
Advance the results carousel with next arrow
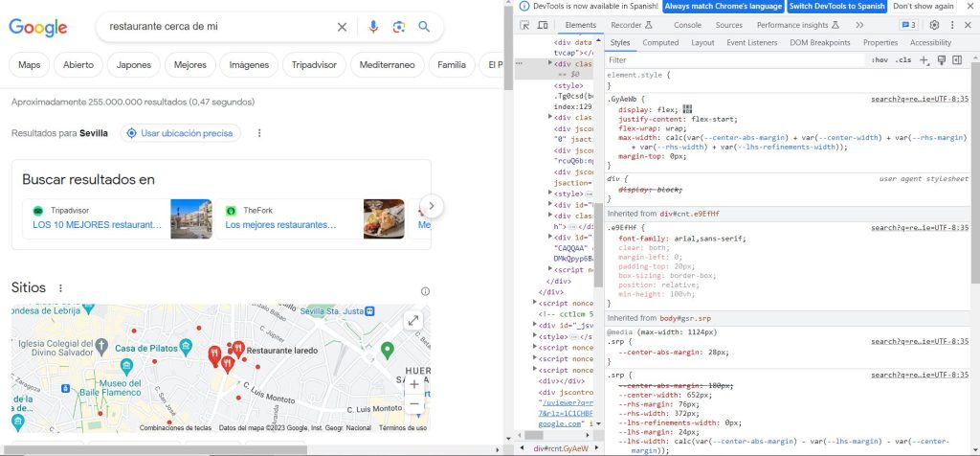(x=431, y=205)
